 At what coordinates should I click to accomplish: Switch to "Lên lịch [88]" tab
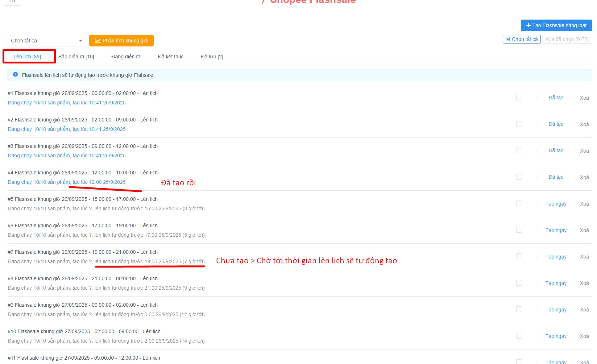pos(27,57)
